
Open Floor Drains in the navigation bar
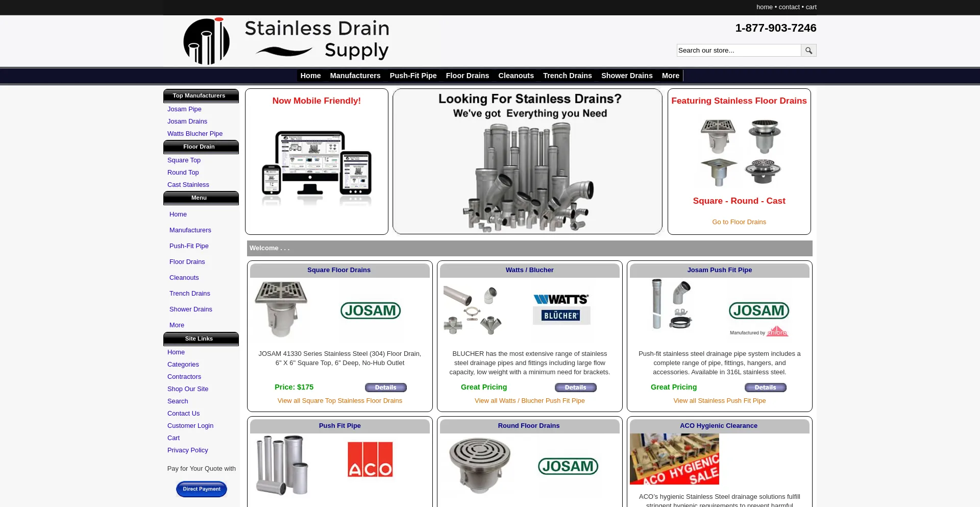pos(467,76)
